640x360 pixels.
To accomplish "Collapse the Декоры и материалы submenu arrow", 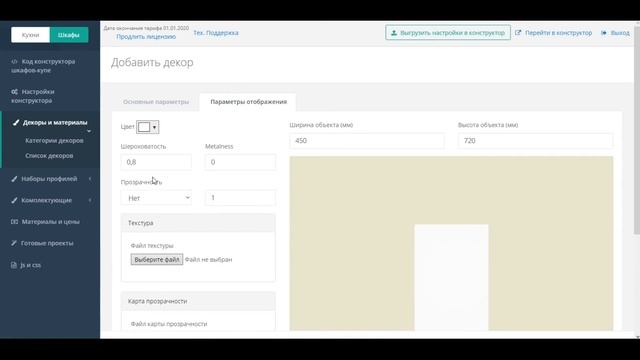I will 89,131.
